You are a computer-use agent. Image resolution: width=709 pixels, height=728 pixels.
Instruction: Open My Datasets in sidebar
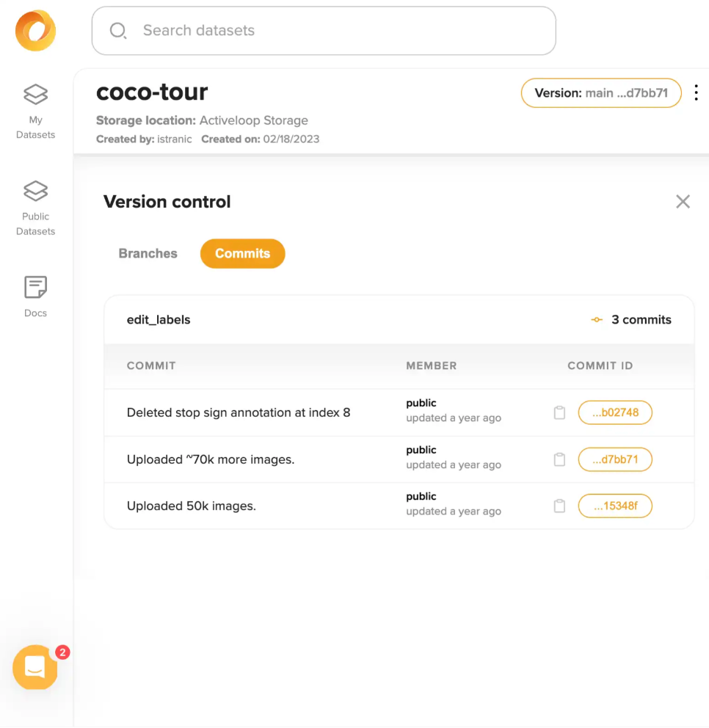tap(35, 110)
